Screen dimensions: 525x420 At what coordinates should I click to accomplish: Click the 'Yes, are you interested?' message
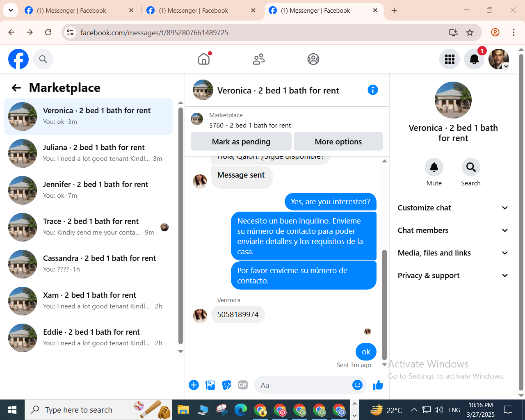331,202
